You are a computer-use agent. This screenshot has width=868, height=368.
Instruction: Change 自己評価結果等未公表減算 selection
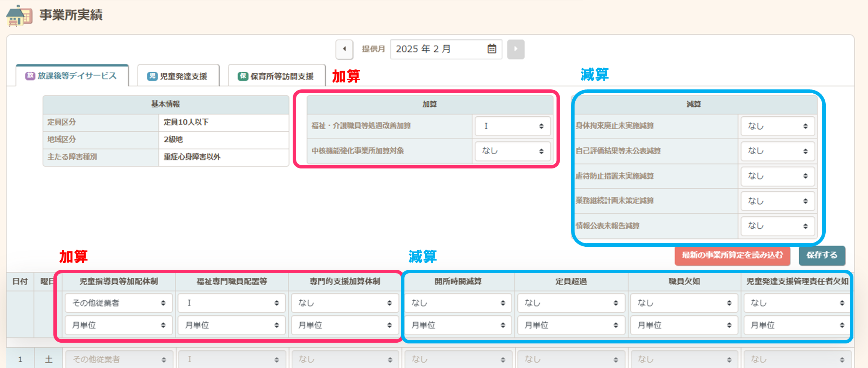click(777, 151)
